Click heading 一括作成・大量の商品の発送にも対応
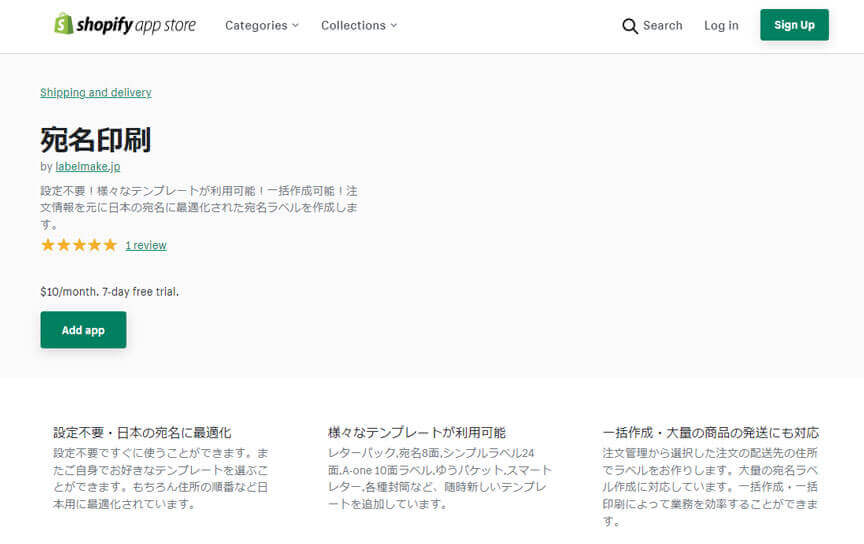 point(711,433)
